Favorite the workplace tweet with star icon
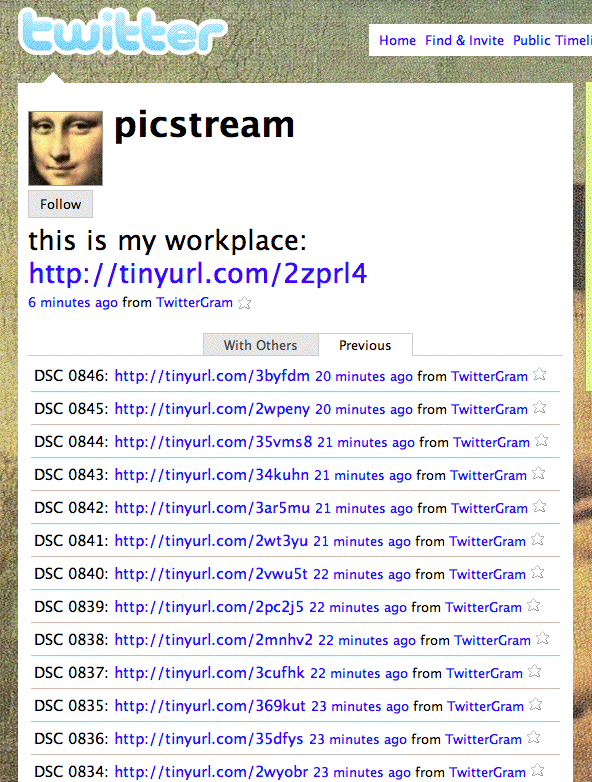The height and width of the screenshot is (782, 592). click(x=244, y=303)
